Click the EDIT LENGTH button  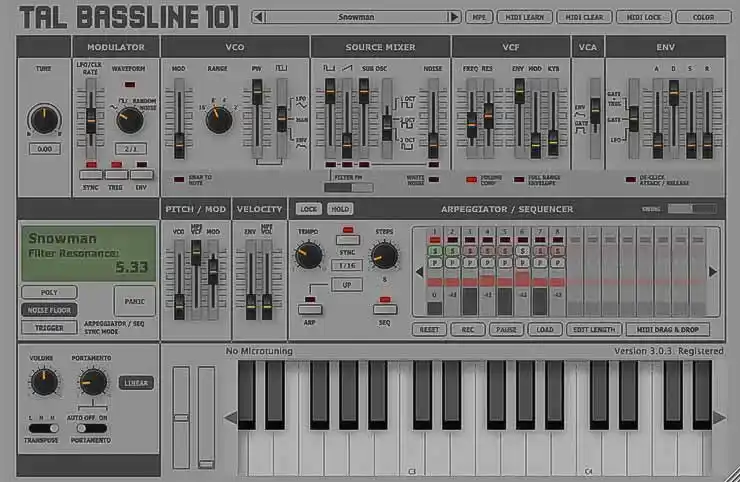pyautogui.click(x=594, y=330)
